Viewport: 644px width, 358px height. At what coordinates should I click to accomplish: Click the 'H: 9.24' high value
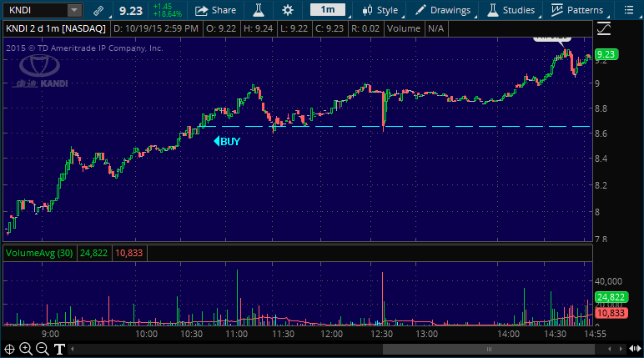pos(258,28)
